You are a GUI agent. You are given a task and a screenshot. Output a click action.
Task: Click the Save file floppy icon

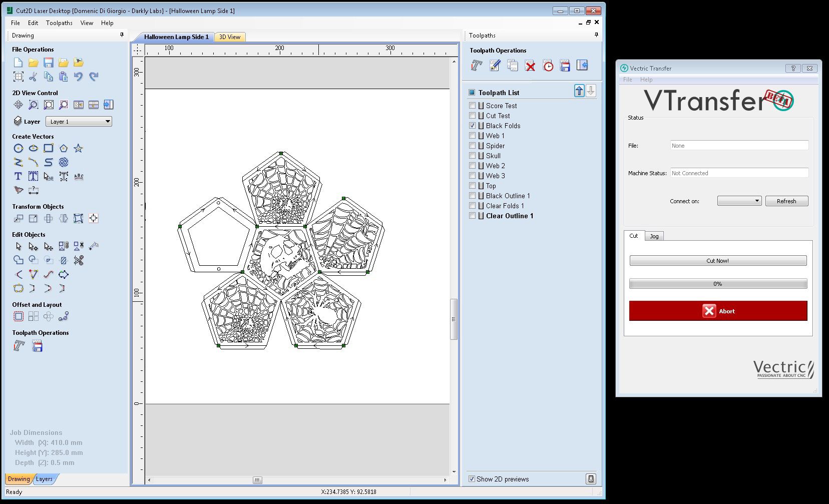pyautogui.click(x=49, y=63)
